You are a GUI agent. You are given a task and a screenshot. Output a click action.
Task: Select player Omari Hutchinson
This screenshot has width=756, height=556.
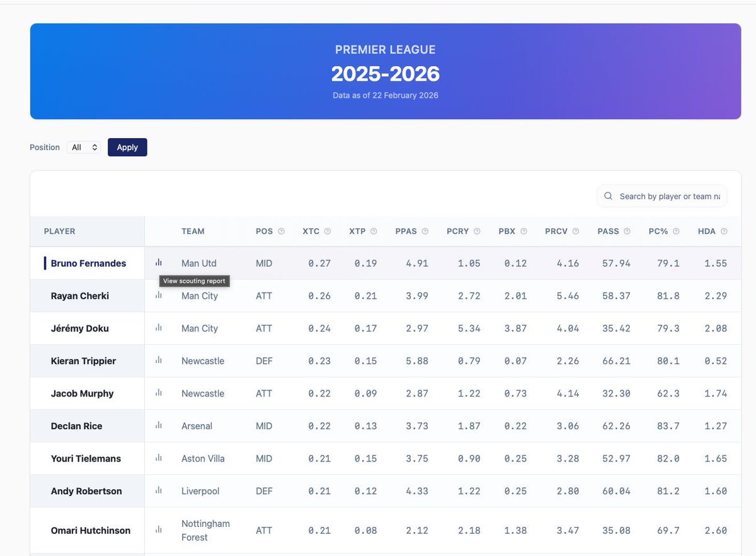(91, 531)
